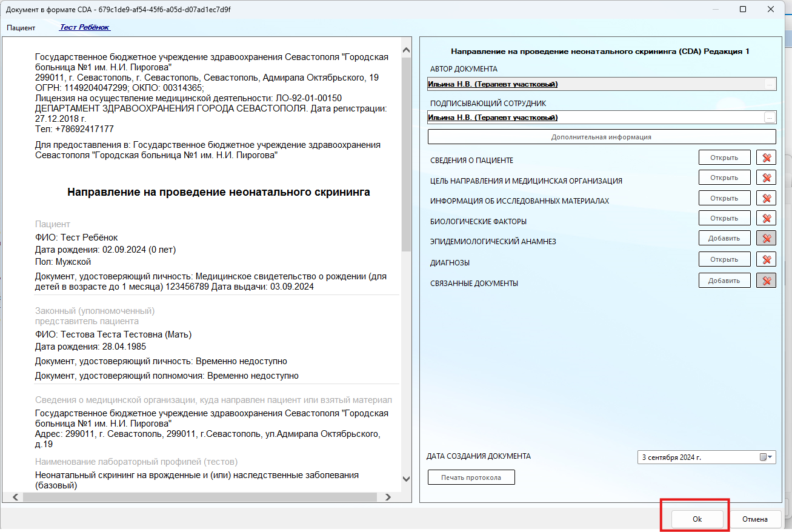The image size is (792, 532).
Task: Click Дата рождения: 02.09.2024 (0 лет)
Action: coord(105,250)
